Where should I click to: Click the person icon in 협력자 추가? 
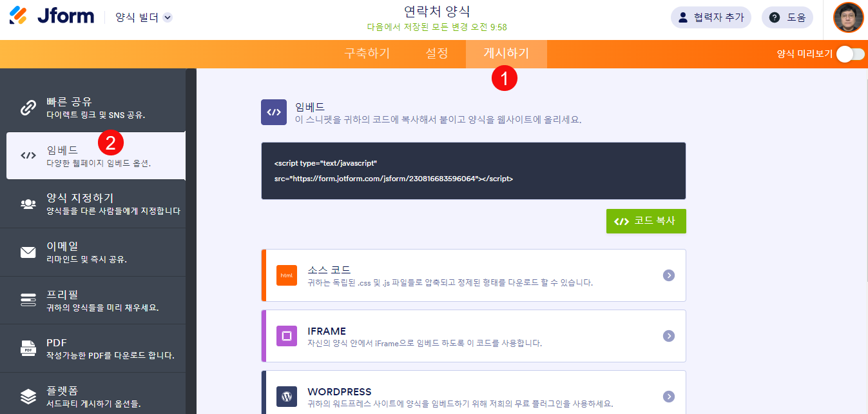(x=684, y=17)
